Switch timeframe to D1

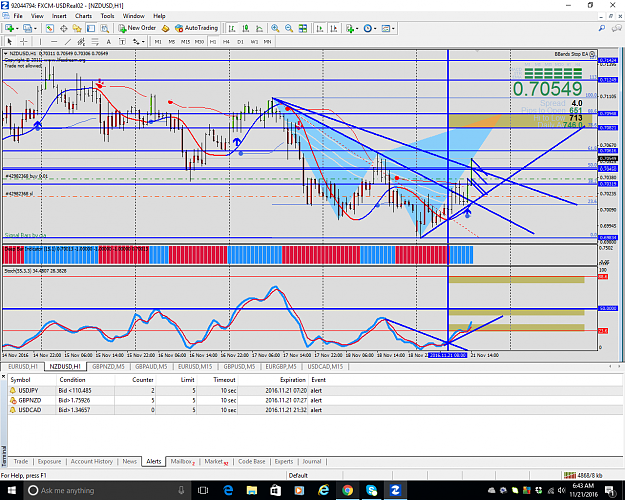(x=240, y=41)
